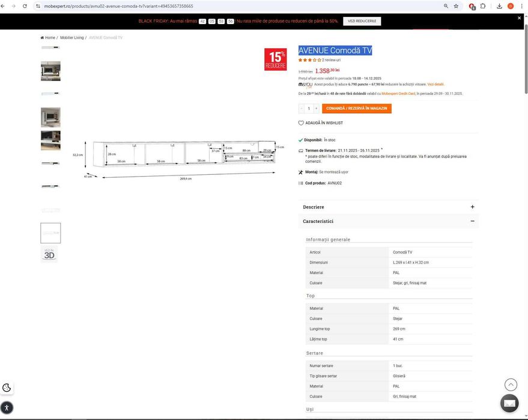Viewport: 528px width, 420px height.
Task: Click the Montaj tools icon
Action: pos(301,172)
